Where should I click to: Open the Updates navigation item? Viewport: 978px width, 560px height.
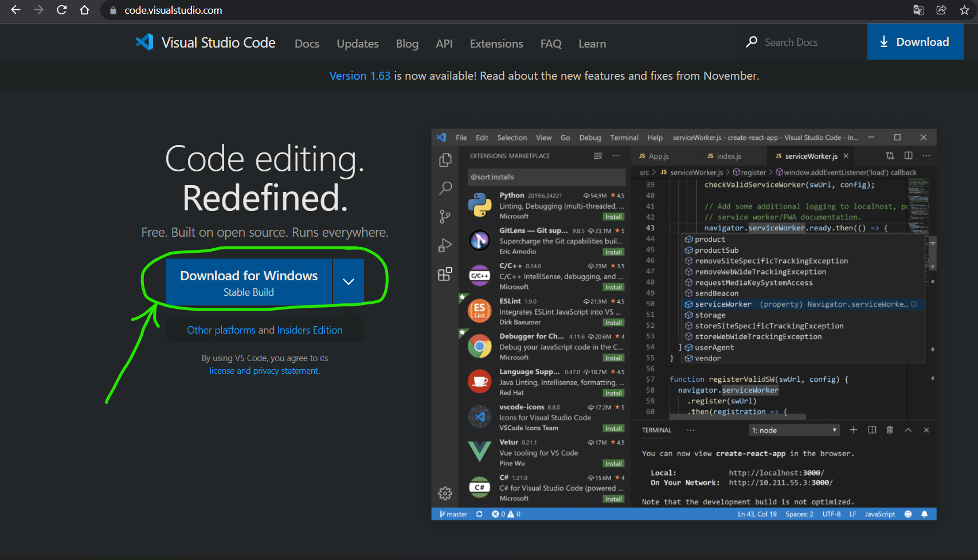pyautogui.click(x=358, y=44)
